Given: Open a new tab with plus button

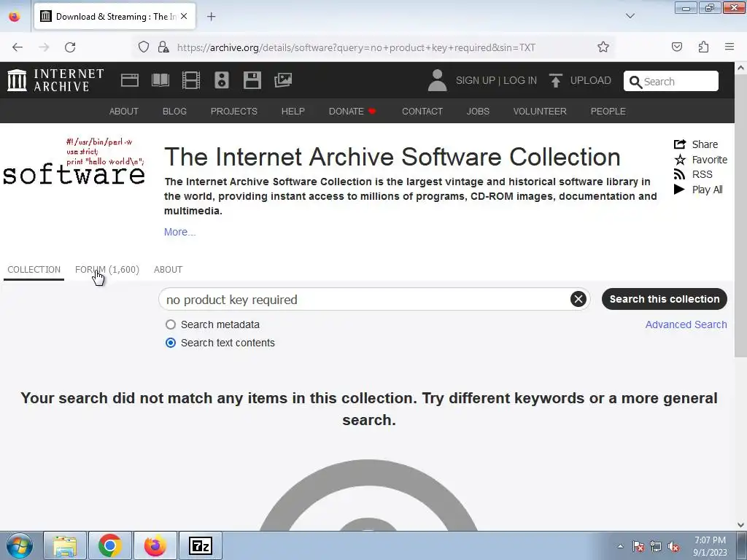Looking at the screenshot, I should click(x=211, y=17).
